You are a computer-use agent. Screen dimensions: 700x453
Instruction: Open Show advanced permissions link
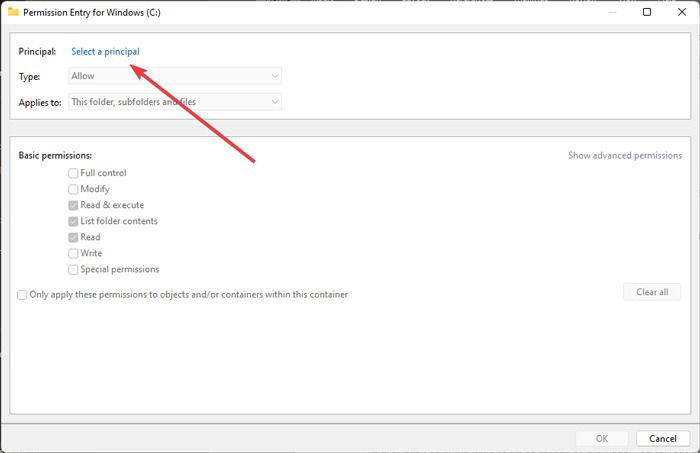(x=625, y=155)
